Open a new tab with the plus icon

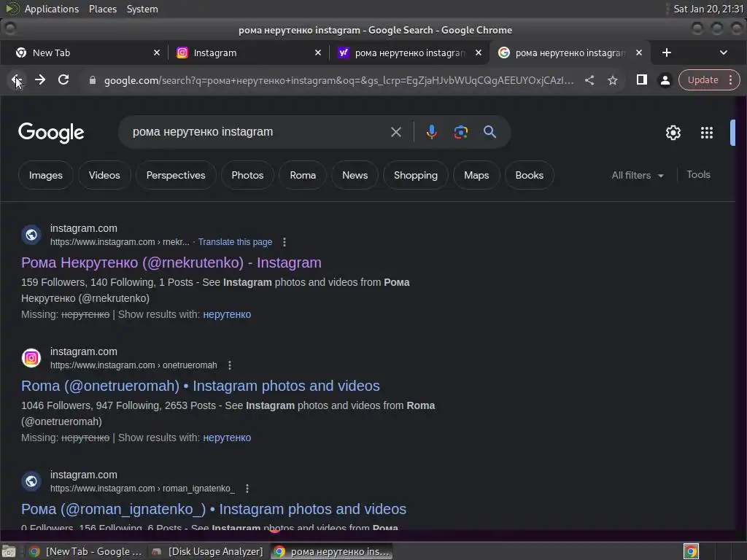(x=667, y=52)
